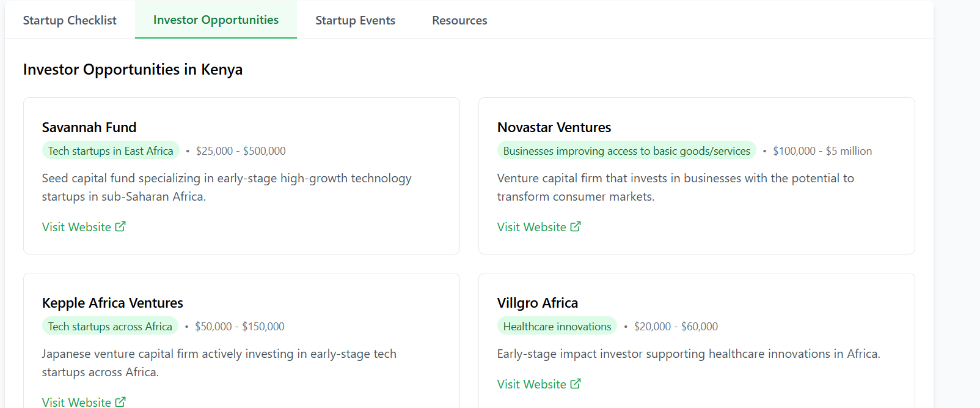Click the Novastar Ventures card title
This screenshot has width=980, height=408.
point(554,127)
